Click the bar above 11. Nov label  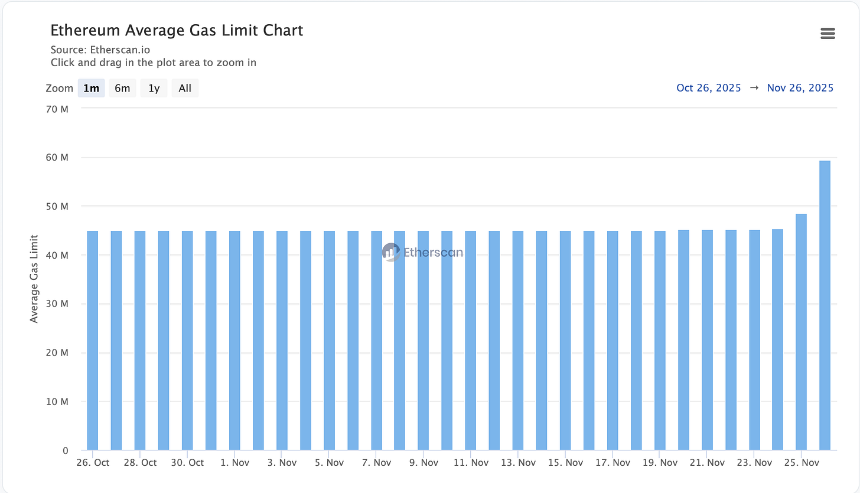coord(471,340)
